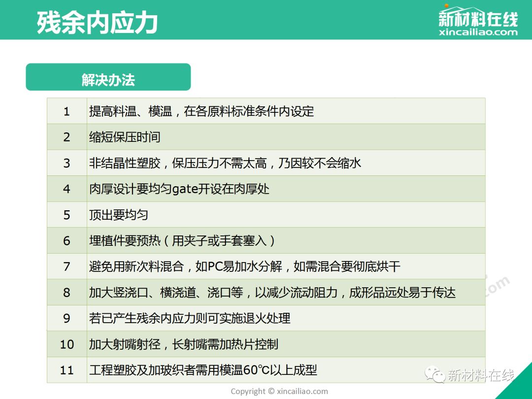Click row 10 text 加大射嘴射径
532x399 pixels.
[184, 344]
